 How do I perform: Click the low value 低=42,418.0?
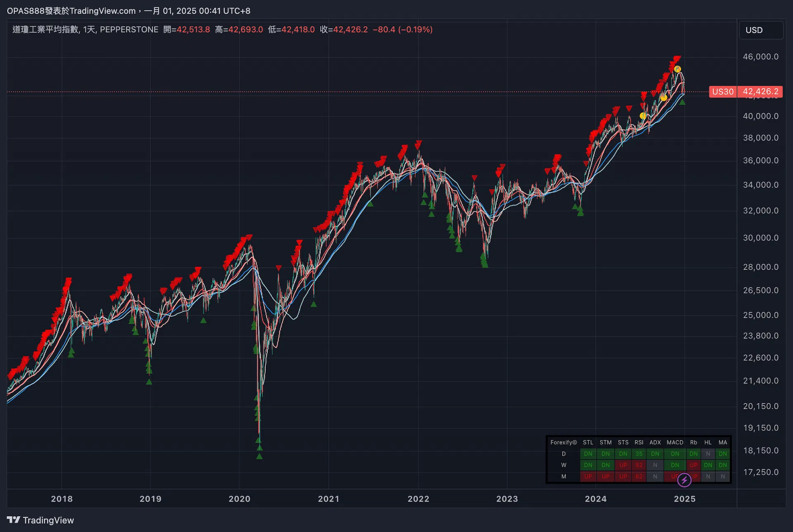pyautogui.click(x=291, y=30)
